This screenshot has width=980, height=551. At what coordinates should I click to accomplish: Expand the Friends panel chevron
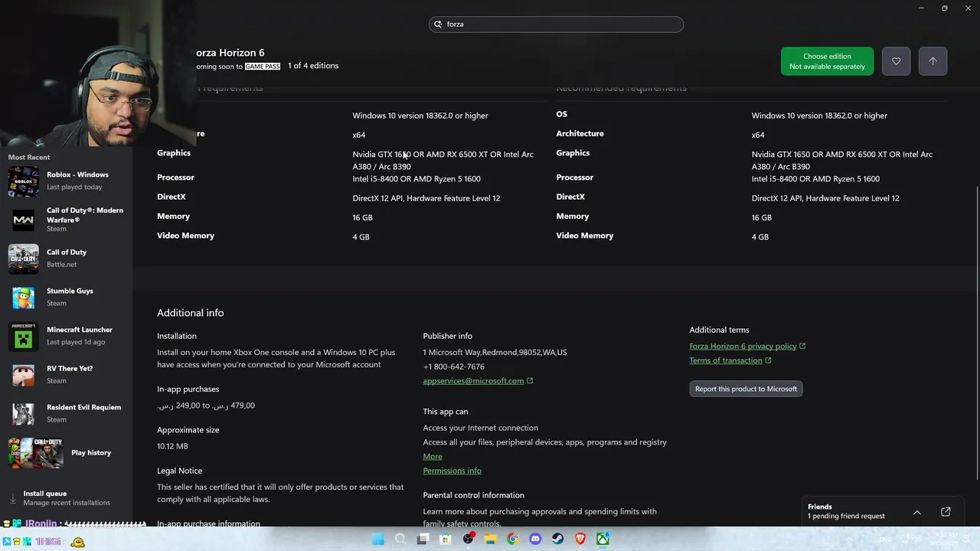916,512
